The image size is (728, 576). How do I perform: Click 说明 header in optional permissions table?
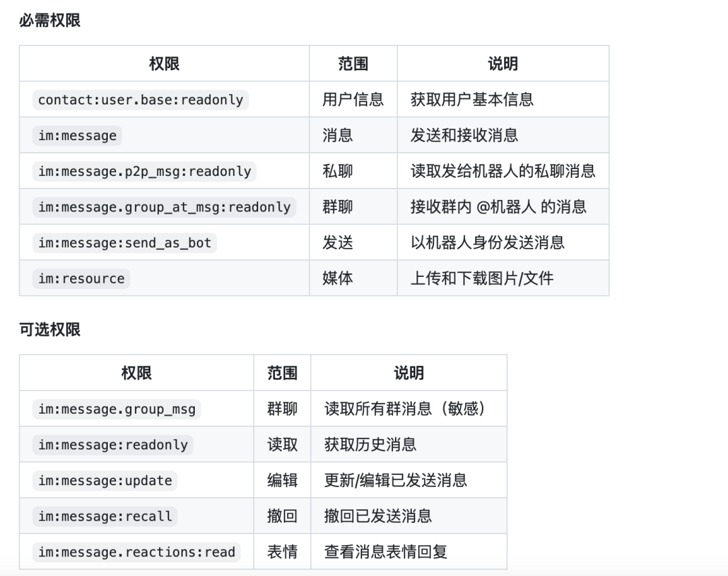(408, 373)
